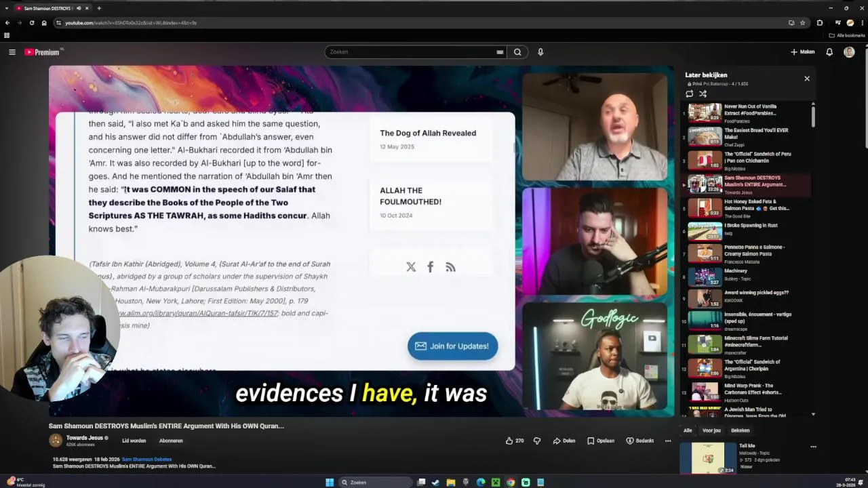Select the Alle filter chip
868x488 pixels.
(x=688, y=430)
